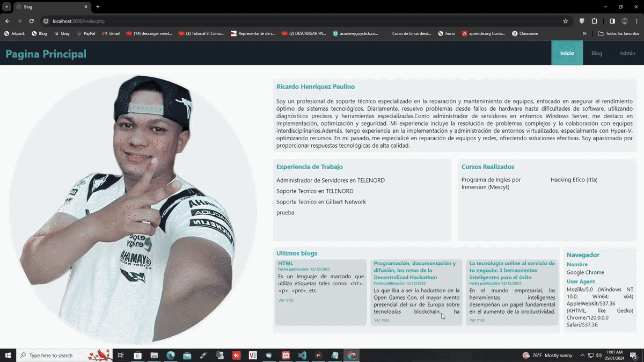644x362 pixels.
Task: Bookmark this page with the star icon
Action: (565, 21)
